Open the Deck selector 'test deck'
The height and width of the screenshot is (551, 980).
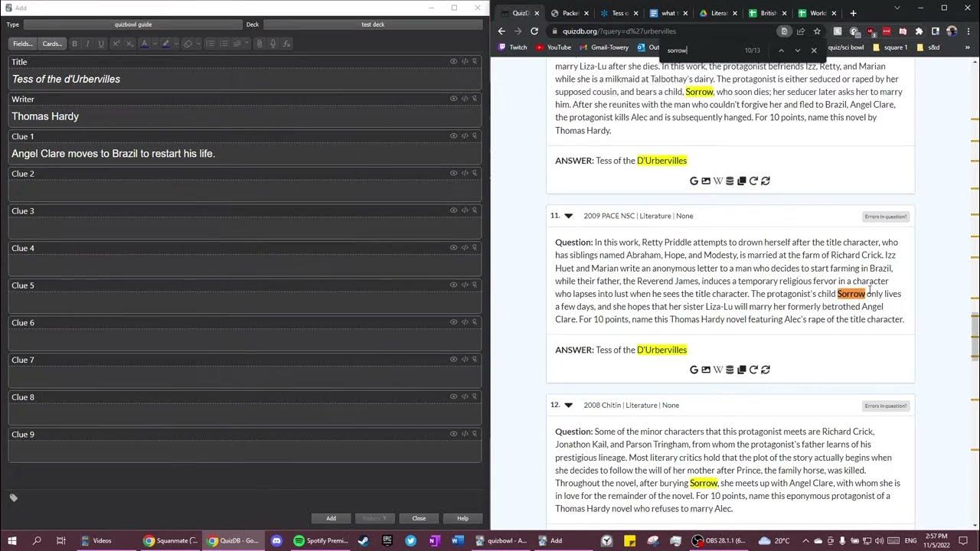point(373,24)
